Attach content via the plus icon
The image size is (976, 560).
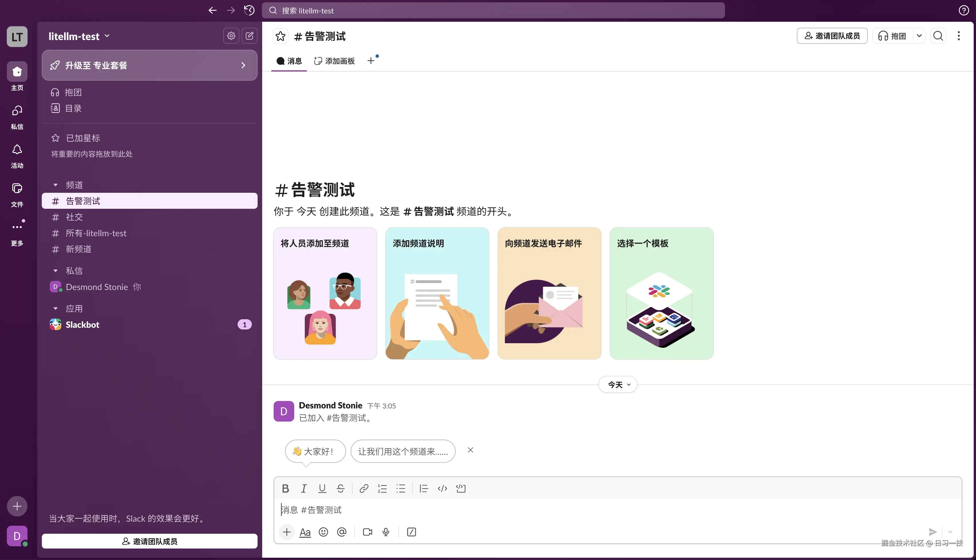click(287, 532)
